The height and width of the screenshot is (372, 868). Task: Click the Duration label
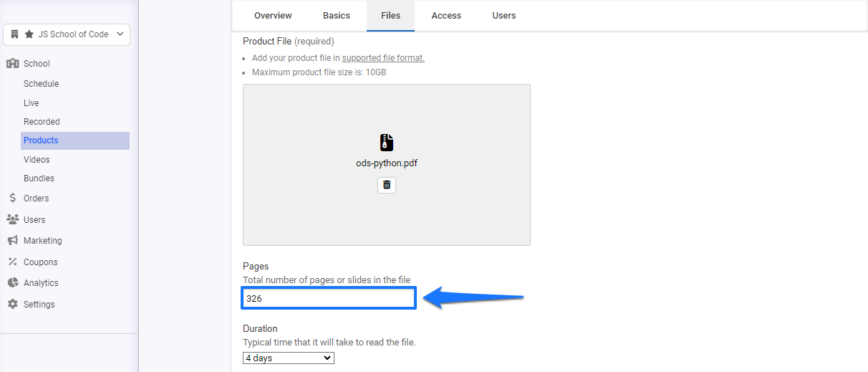tap(260, 328)
